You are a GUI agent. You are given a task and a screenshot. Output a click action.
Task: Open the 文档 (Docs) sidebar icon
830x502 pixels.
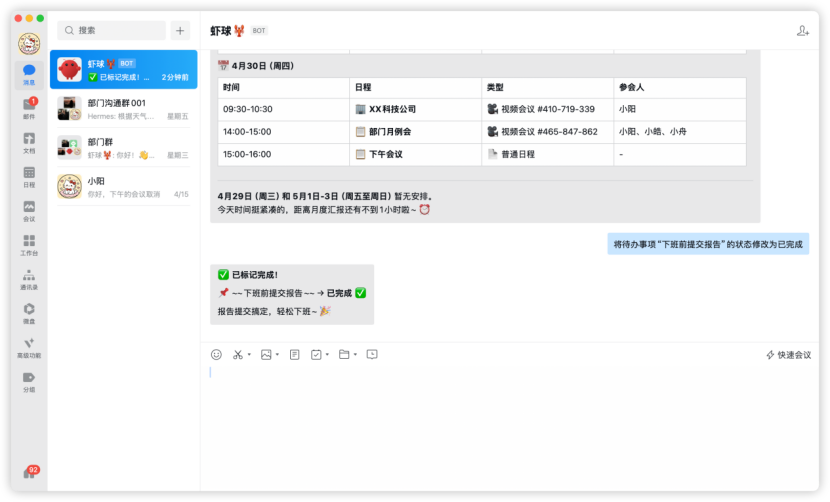[x=29, y=143]
